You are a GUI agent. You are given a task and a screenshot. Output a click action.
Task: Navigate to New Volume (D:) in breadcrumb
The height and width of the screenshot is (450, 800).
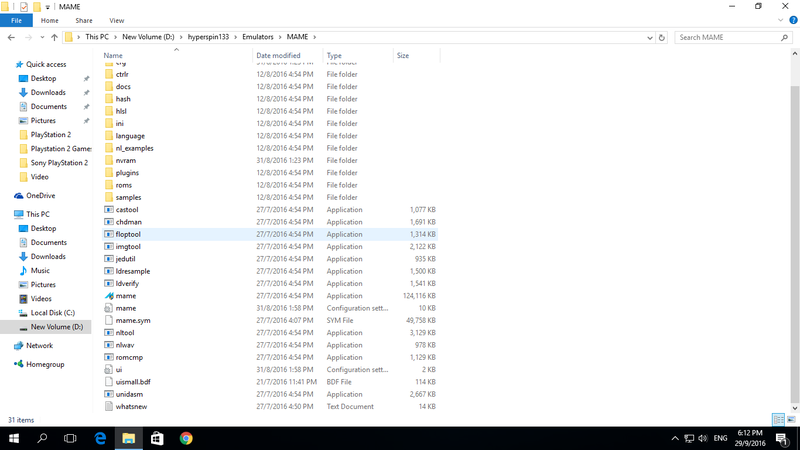pos(148,37)
